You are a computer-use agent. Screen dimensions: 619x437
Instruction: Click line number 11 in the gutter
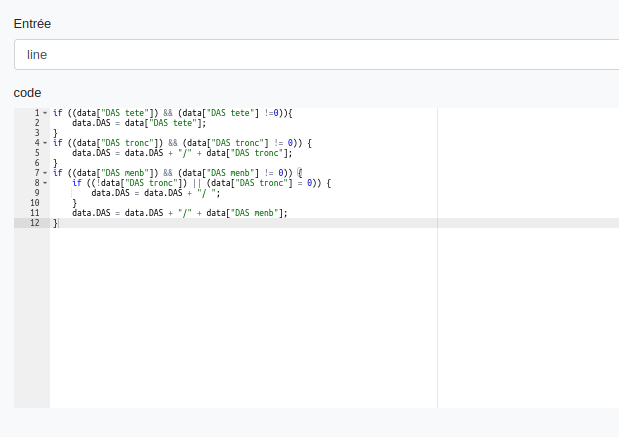click(x=35, y=213)
